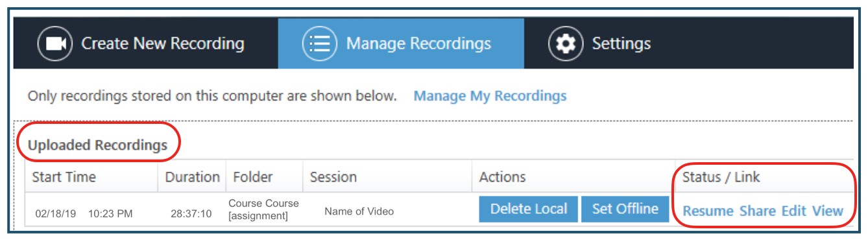Click the Resume link
This screenshot has height=240, width=868.
[708, 211]
